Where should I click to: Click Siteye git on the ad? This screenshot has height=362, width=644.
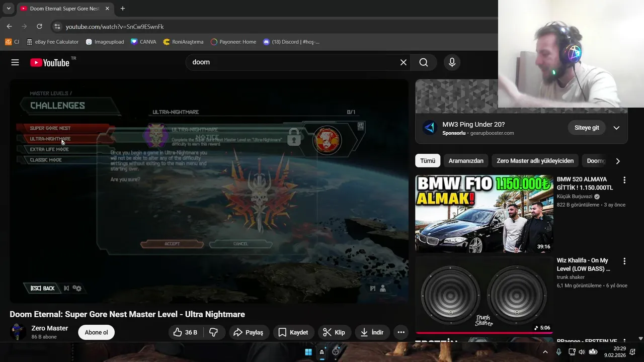click(587, 128)
